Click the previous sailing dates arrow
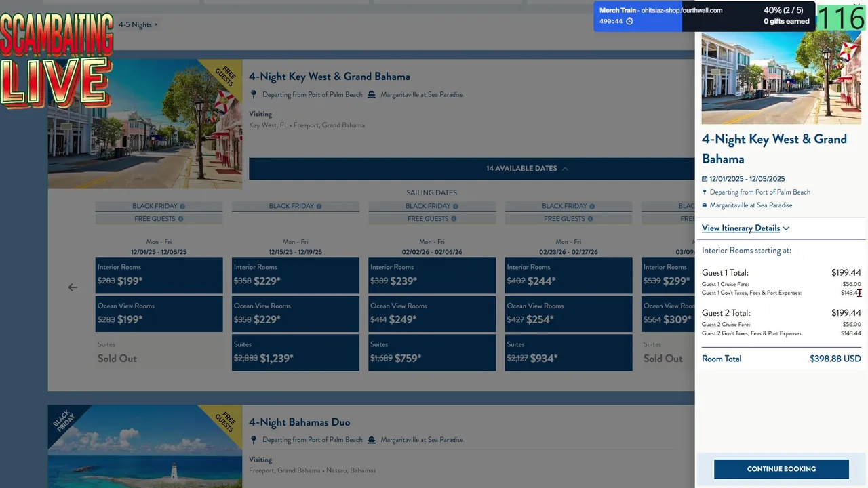This screenshot has width=868, height=488. (73, 287)
